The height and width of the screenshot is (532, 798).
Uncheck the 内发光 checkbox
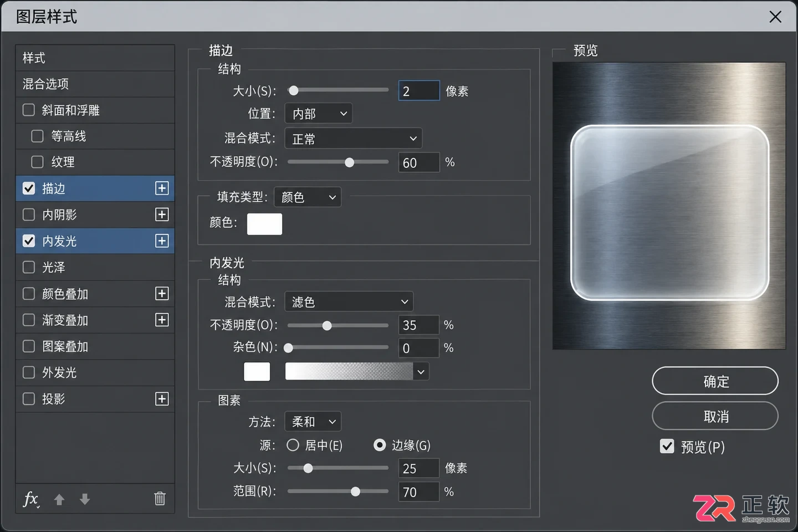pyautogui.click(x=29, y=241)
